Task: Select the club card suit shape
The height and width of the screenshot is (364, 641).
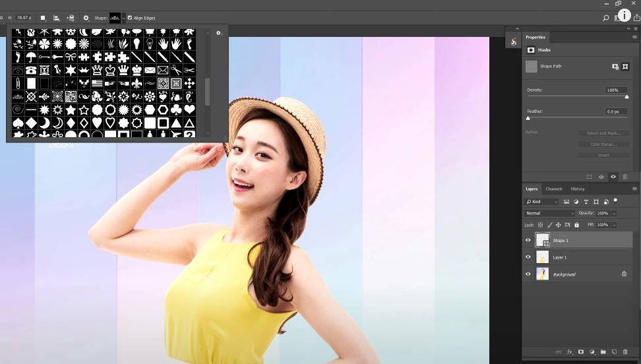Action: tap(176, 109)
